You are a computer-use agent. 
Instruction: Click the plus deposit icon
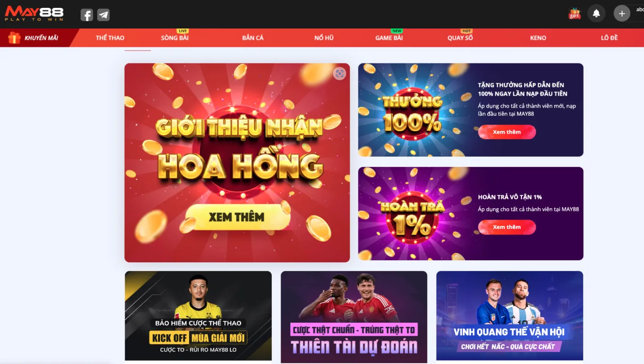point(622,13)
